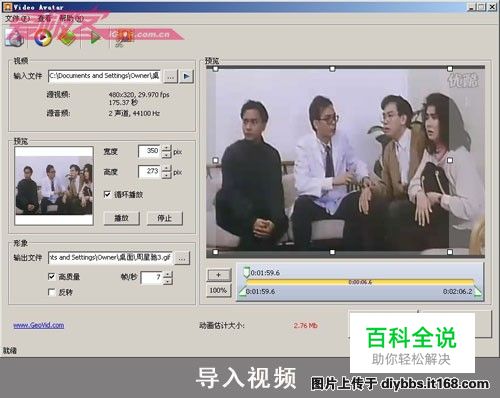Uncheck the 高质量 high quality checkbox
This screenshot has width=500, height=398.
click(x=51, y=276)
